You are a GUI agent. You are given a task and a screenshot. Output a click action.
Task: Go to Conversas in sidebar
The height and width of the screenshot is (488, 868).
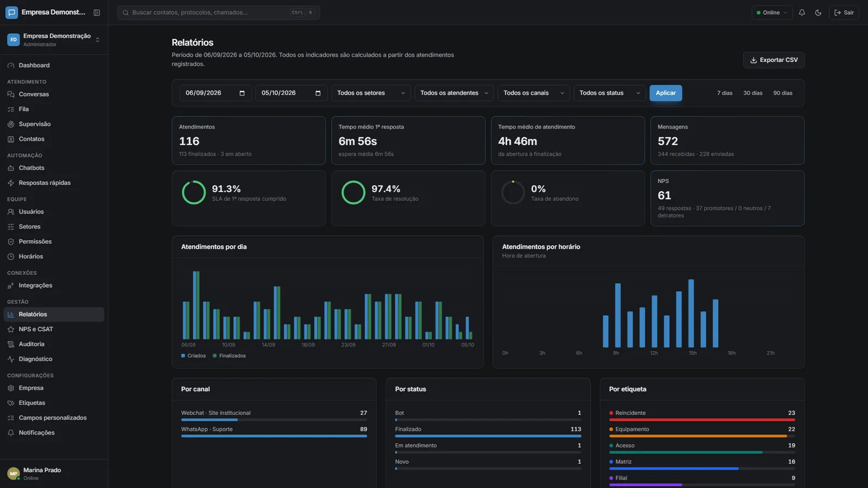point(54,94)
